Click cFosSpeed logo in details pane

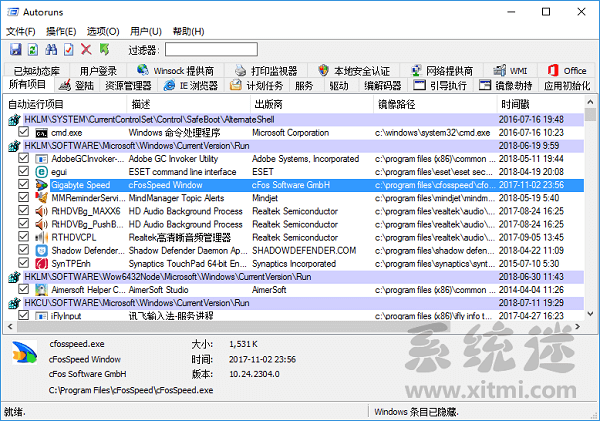[24, 352]
